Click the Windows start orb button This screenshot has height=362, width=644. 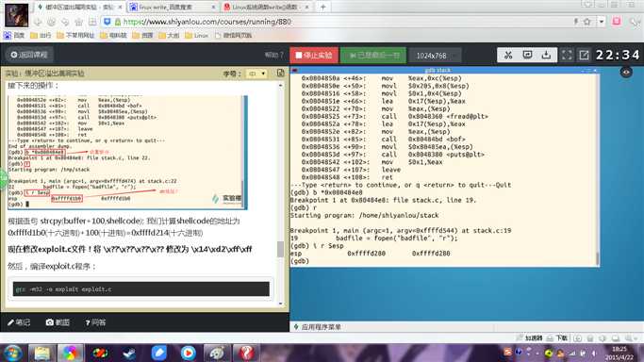[x=13, y=353]
